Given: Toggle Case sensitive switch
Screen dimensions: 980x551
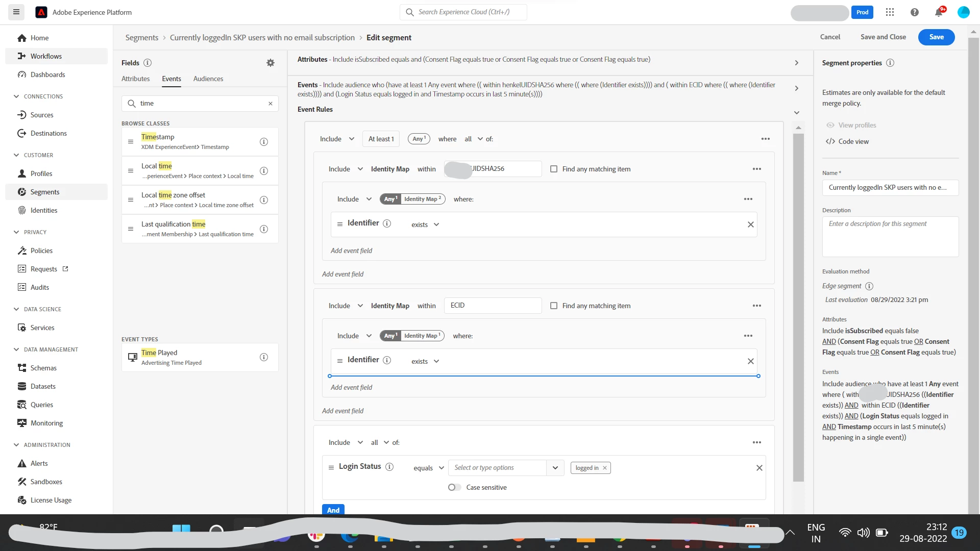Looking at the screenshot, I should coord(454,487).
